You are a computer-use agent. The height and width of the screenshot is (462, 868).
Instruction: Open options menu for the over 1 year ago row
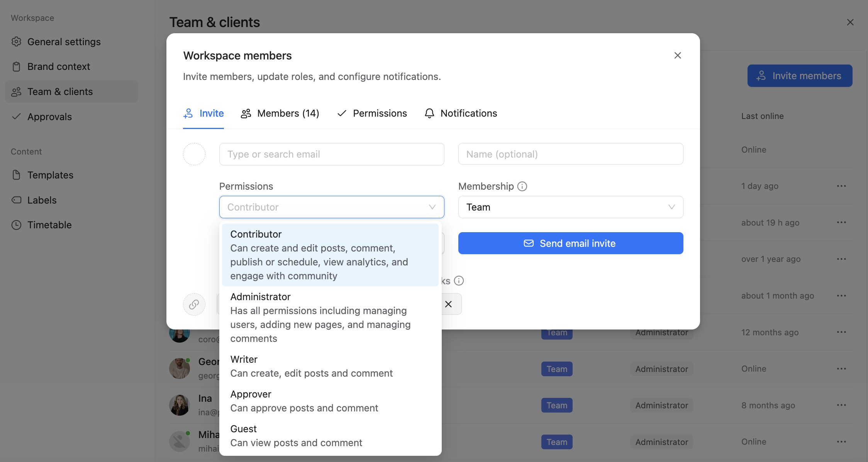(841, 259)
